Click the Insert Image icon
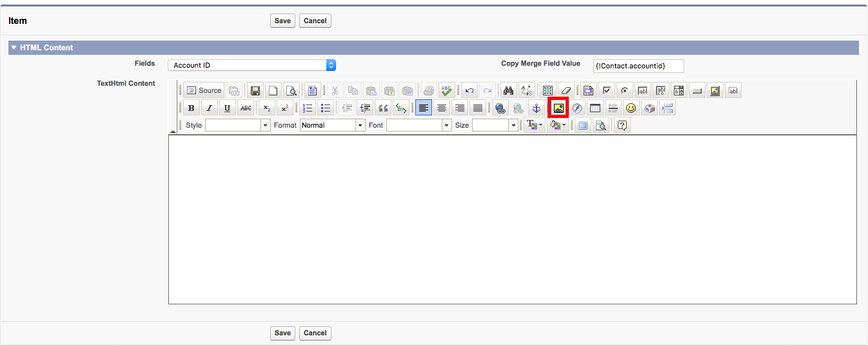The height and width of the screenshot is (345, 868). 558,108
